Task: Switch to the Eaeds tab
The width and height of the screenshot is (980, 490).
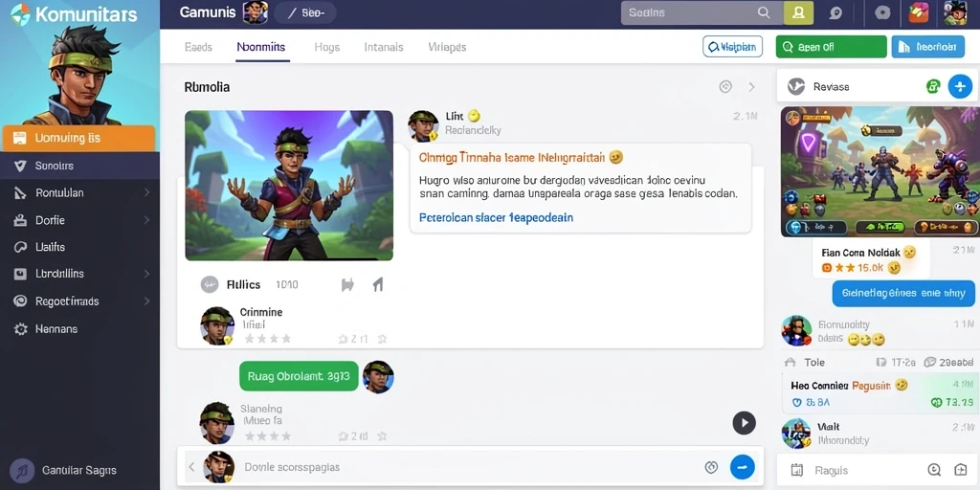Action: (x=198, y=47)
